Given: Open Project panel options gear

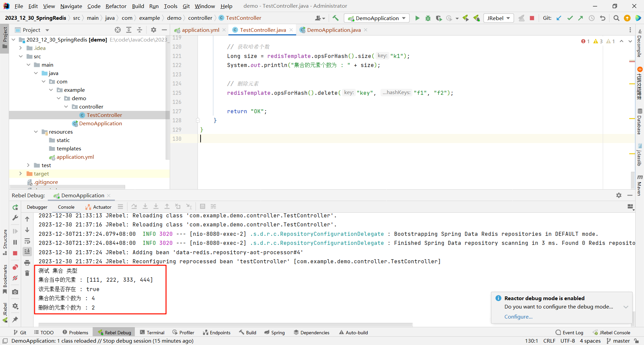Looking at the screenshot, I should (154, 30).
